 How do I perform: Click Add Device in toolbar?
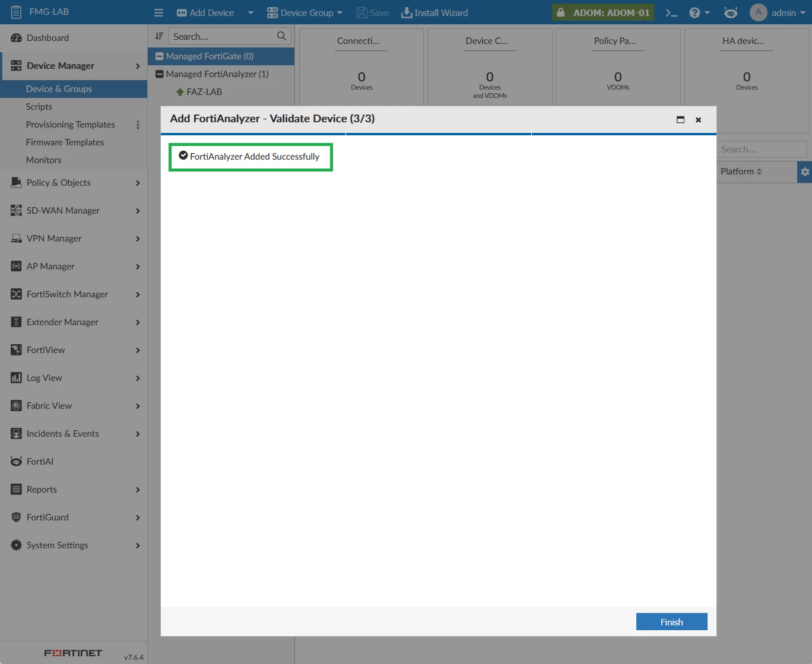(205, 12)
